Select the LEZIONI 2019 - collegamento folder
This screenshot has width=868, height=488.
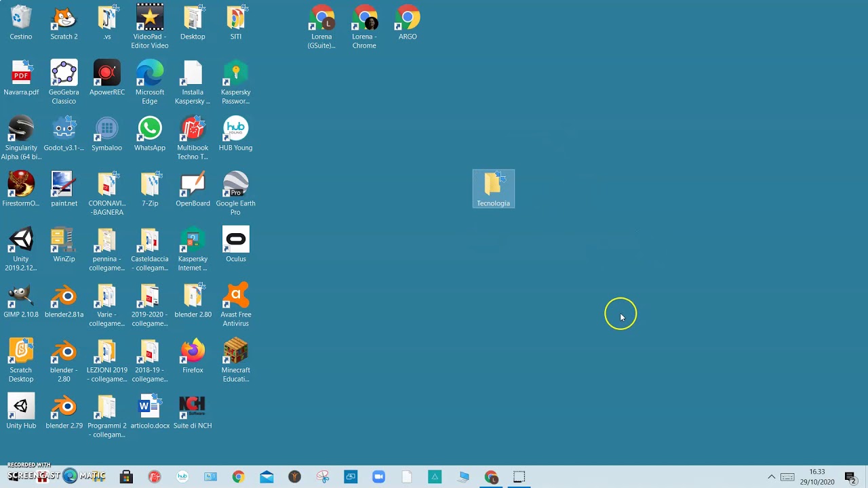[x=106, y=361]
